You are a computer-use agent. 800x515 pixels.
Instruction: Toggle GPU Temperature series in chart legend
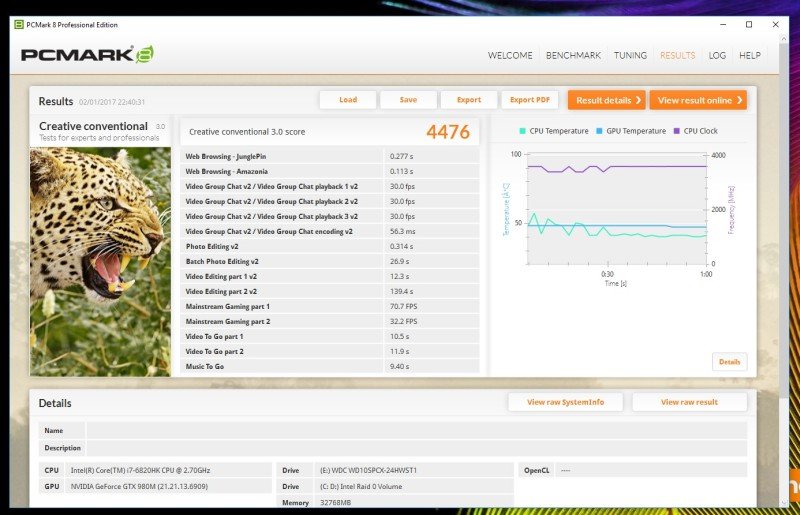pos(630,131)
